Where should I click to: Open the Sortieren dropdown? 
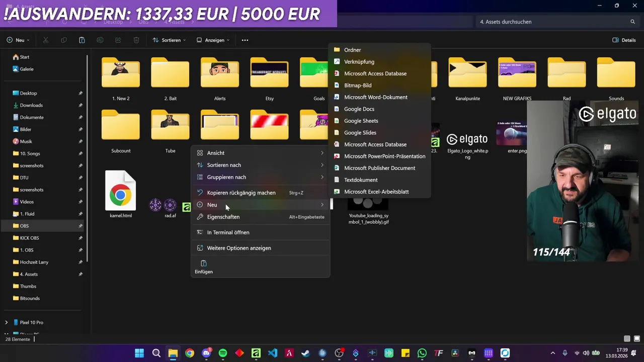(170, 40)
